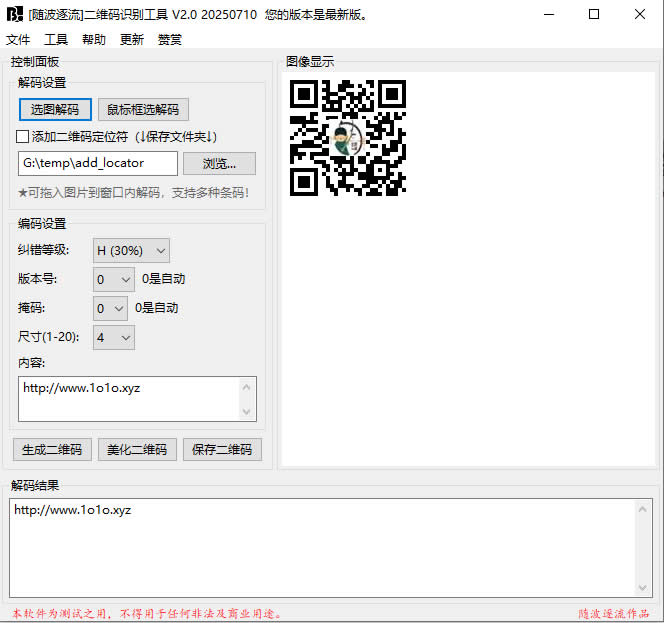The width and height of the screenshot is (664, 623).
Task: Click the 纠错等级: label
Action: pos(43,250)
